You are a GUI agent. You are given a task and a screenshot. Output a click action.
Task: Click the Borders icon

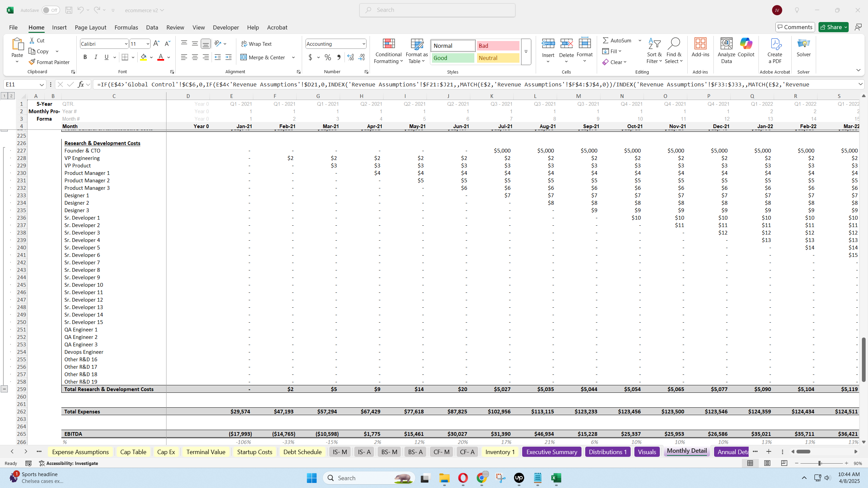125,57
